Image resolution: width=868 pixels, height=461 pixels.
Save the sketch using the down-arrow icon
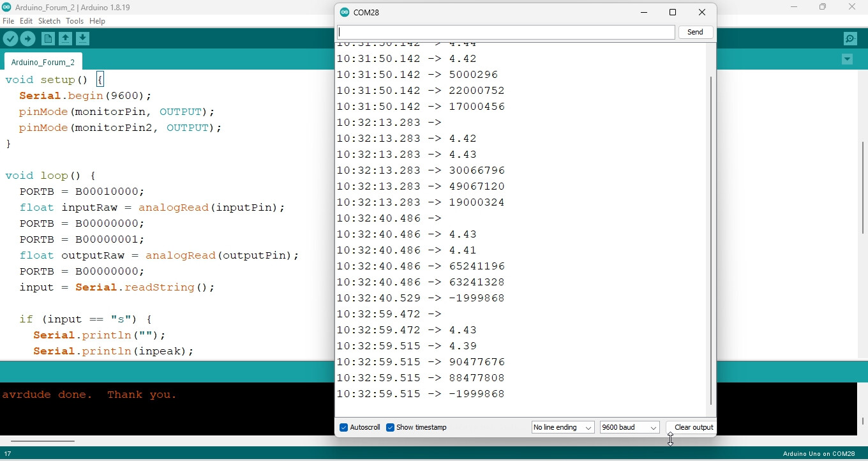[83, 38]
